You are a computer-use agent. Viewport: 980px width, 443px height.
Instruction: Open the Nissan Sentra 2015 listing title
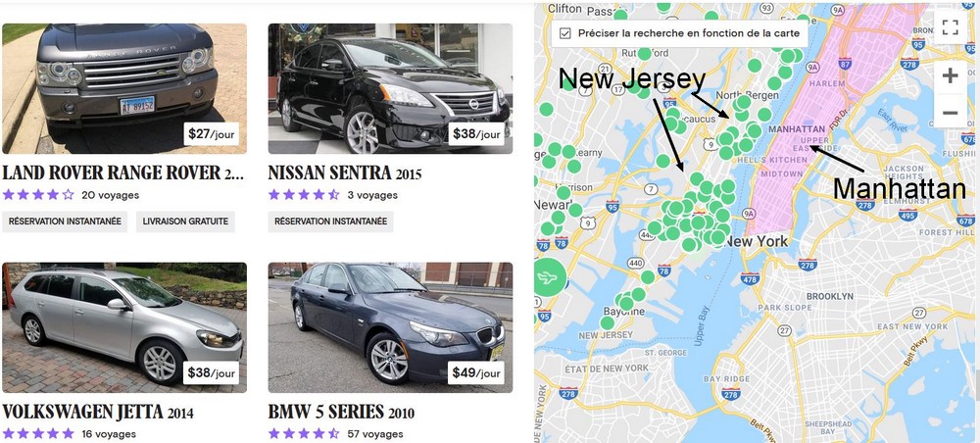pyautogui.click(x=345, y=173)
